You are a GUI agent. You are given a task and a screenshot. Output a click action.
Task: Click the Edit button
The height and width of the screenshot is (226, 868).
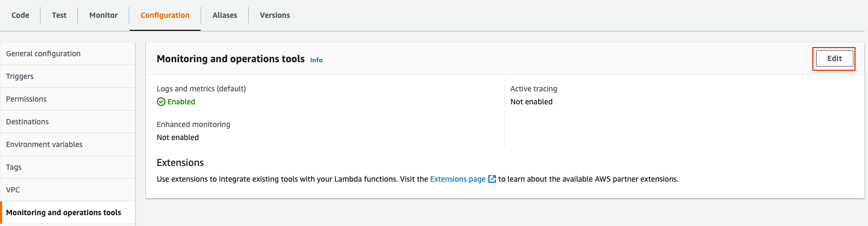834,58
